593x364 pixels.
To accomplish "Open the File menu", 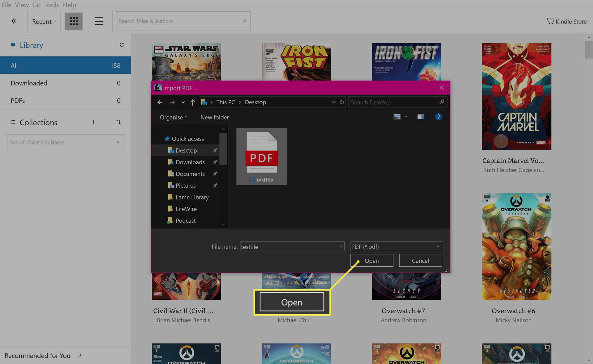I will 6,5.
